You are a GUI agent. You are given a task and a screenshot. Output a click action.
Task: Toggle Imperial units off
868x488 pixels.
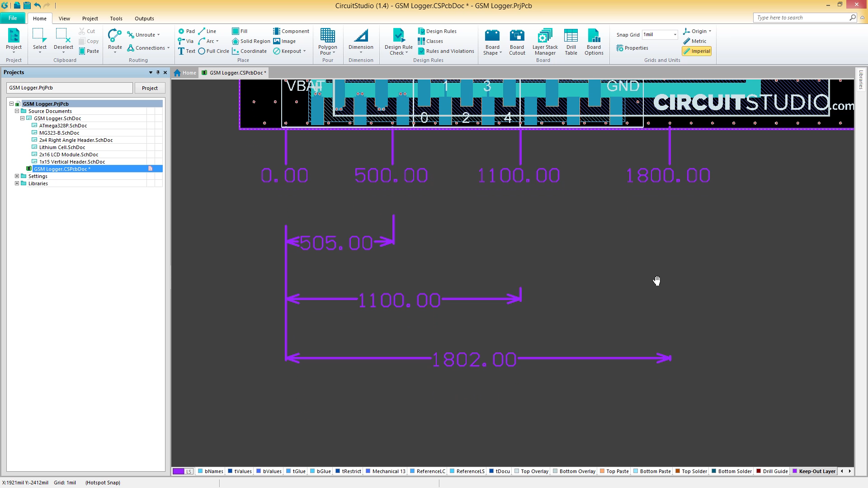tap(697, 51)
